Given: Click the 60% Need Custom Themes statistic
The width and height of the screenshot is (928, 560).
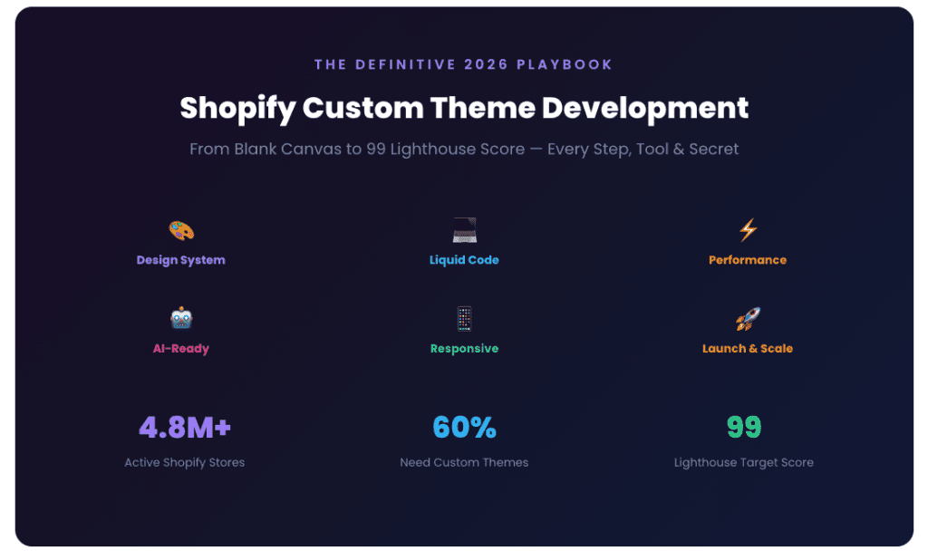Looking at the screenshot, I should click(x=464, y=426).
